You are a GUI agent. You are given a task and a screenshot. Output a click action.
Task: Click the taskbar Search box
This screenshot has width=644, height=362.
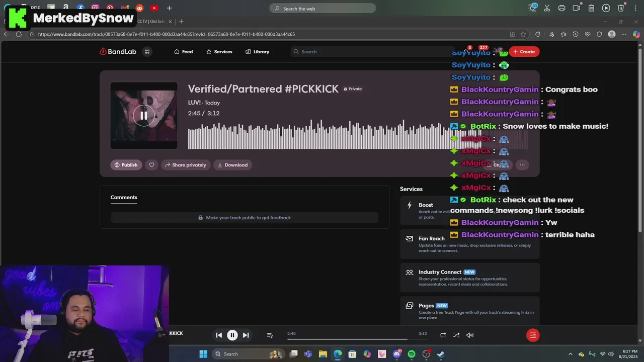248,354
